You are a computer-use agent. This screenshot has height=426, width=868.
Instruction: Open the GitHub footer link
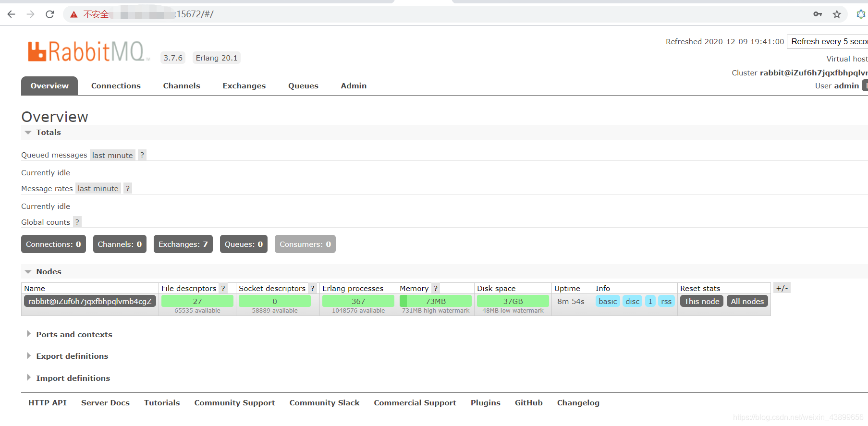tap(529, 402)
